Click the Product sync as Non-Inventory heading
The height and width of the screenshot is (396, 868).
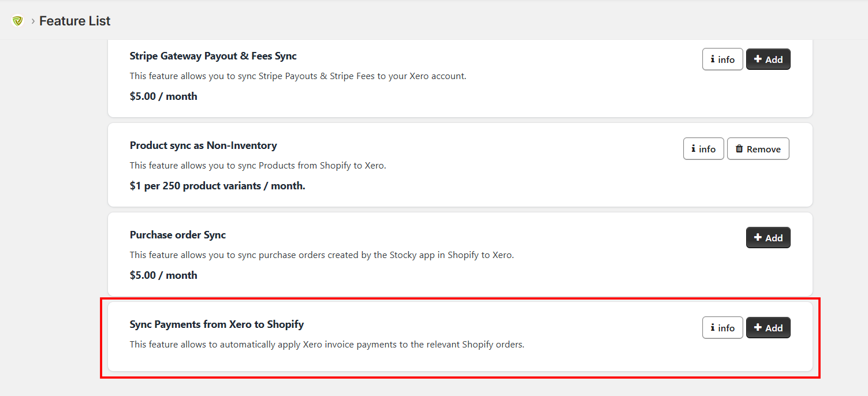point(203,145)
